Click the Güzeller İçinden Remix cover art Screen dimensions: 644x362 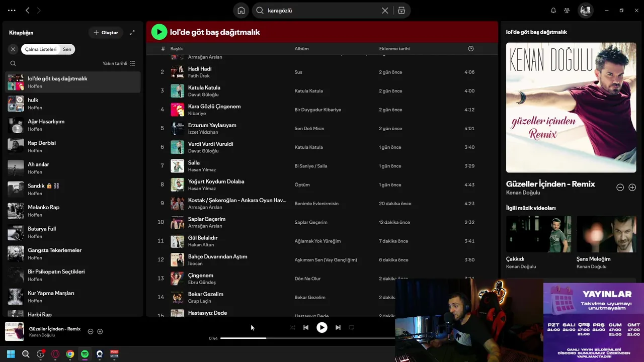click(x=571, y=108)
